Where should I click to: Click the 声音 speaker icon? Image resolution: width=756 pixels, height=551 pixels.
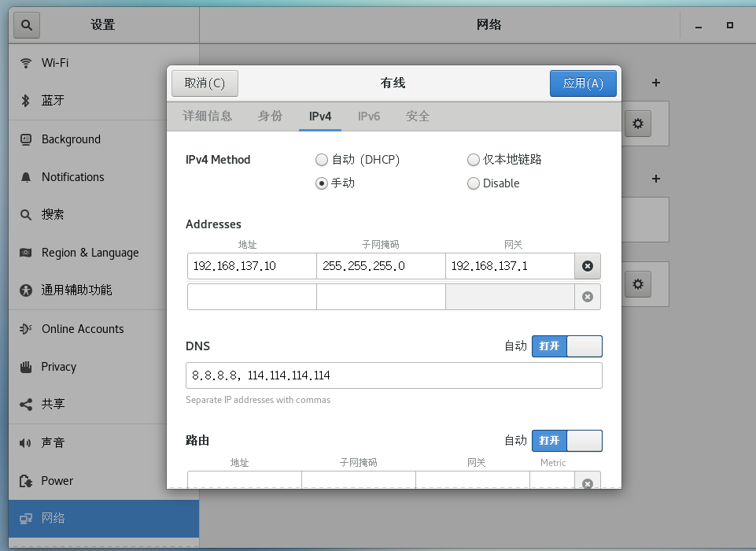25,442
